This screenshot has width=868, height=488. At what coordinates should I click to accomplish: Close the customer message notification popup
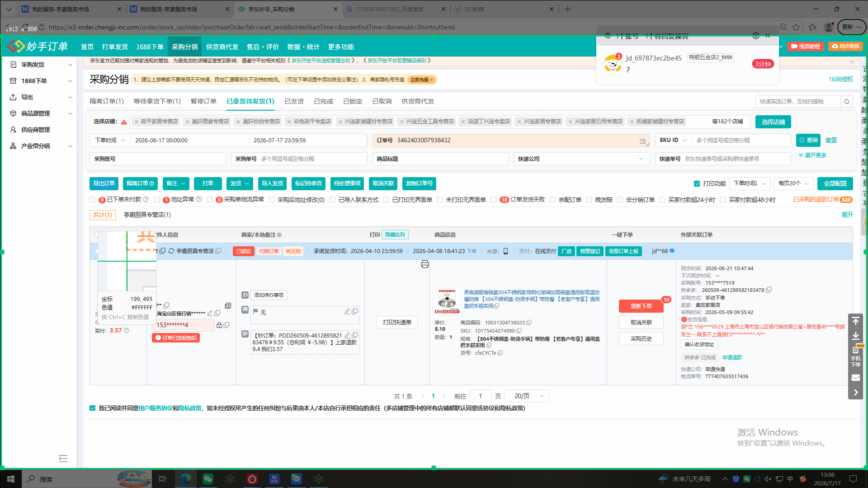[x=768, y=36]
